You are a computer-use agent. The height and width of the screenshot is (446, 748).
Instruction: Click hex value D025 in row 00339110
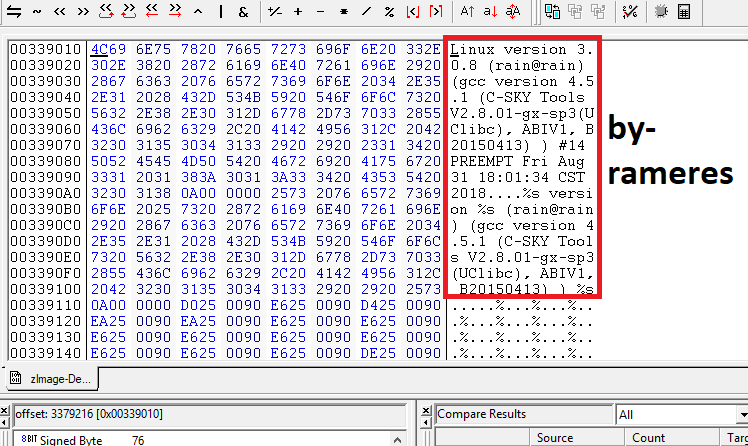(x=198, y=305)
